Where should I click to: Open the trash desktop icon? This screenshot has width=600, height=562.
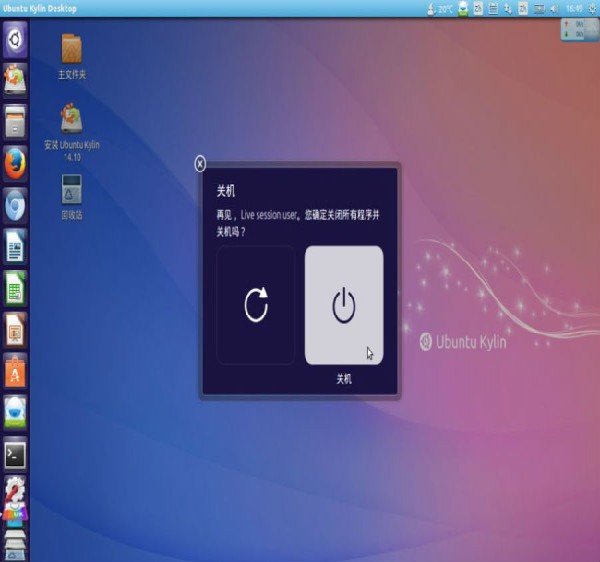tap(72, 188)
